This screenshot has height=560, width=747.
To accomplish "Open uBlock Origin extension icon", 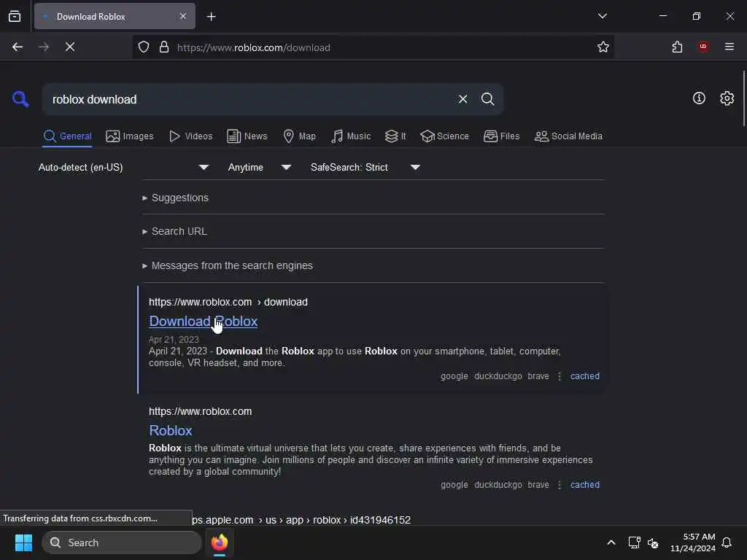I will point(703,47).
